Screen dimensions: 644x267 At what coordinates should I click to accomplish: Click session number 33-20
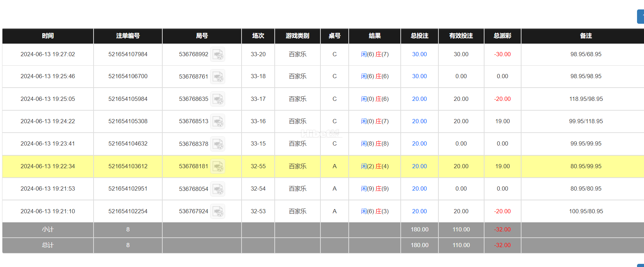pyautogui.click(x=258, y=54)
